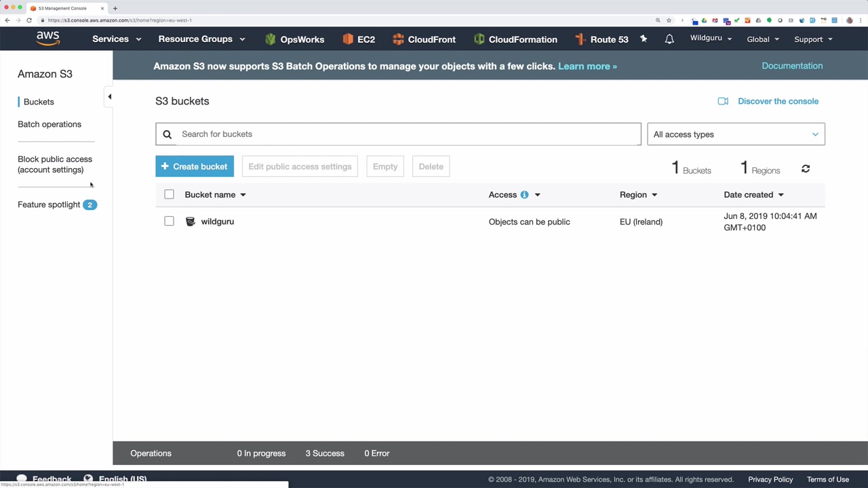Bookmark this page with the star
Viewport: 868px width, 488px height.
coord(669,20)
